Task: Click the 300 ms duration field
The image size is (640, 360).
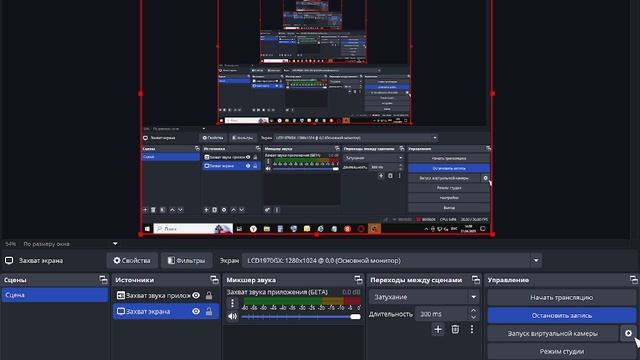Action: pyautogui.click(x=442, y=314)
